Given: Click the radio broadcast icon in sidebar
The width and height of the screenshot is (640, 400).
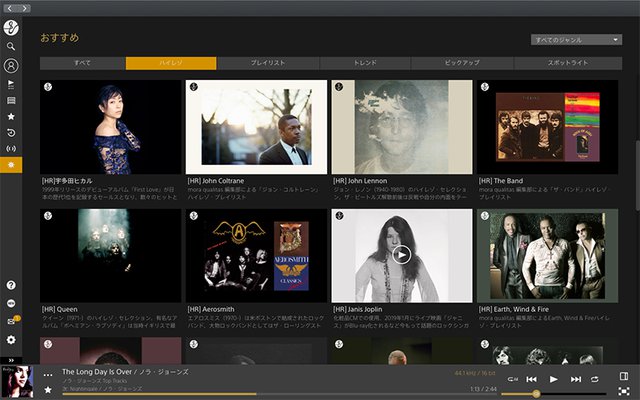Looking at the screenshot, I should [11, 148].
